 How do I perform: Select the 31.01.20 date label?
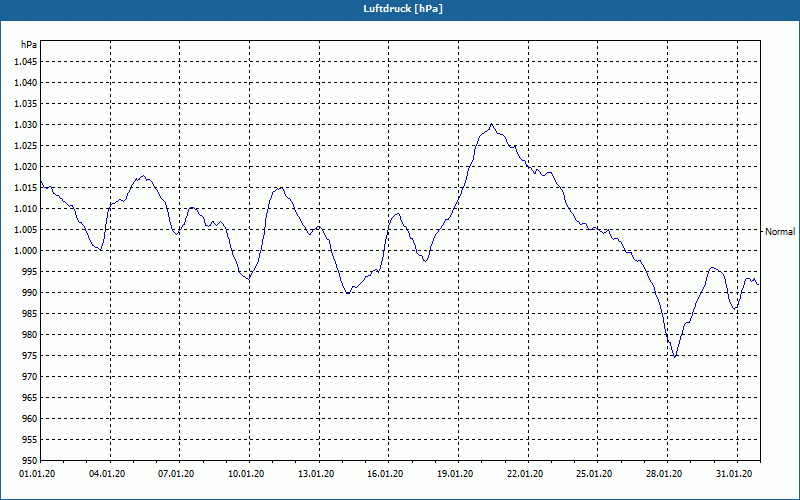[x=734, y=474]
